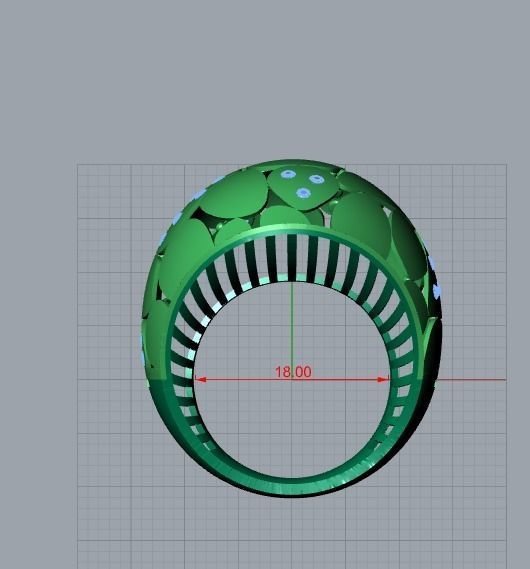
Task: Pick the left arrowhead of the 18.00 dimension
Action: 201,380
